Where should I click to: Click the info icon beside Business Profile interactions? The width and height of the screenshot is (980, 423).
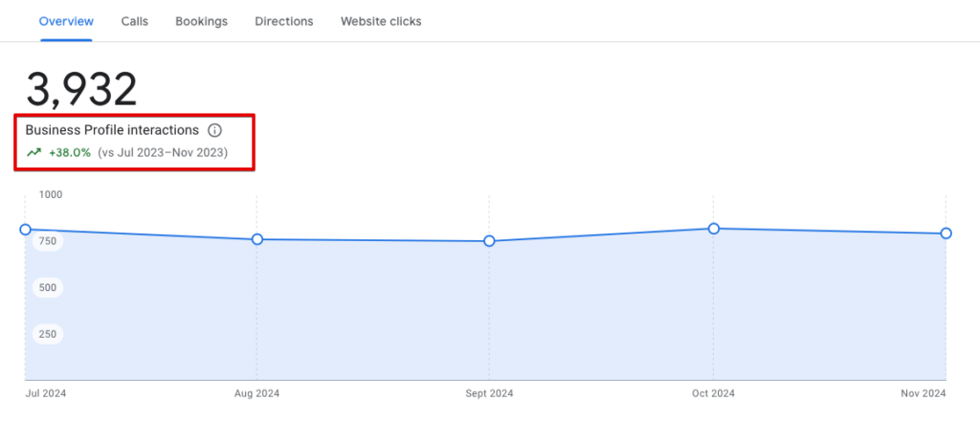pos(214,130)
